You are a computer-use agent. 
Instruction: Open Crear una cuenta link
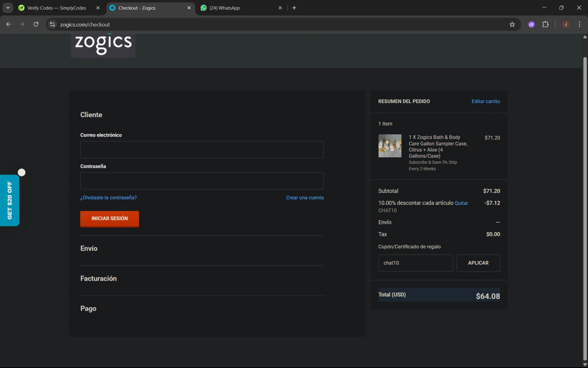(305, 198)
